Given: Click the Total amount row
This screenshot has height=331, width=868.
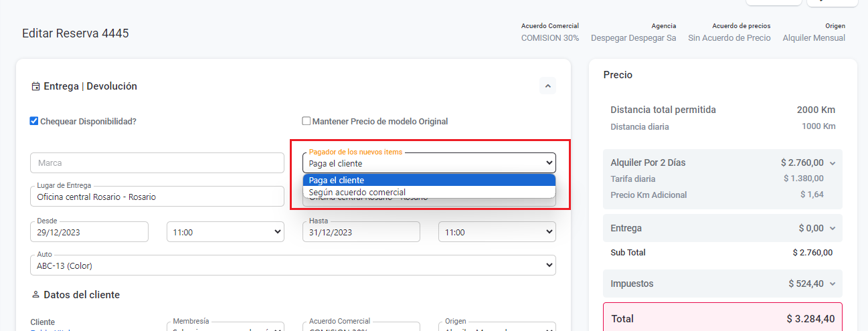Looking at the screenshot, I should (722, 319).
